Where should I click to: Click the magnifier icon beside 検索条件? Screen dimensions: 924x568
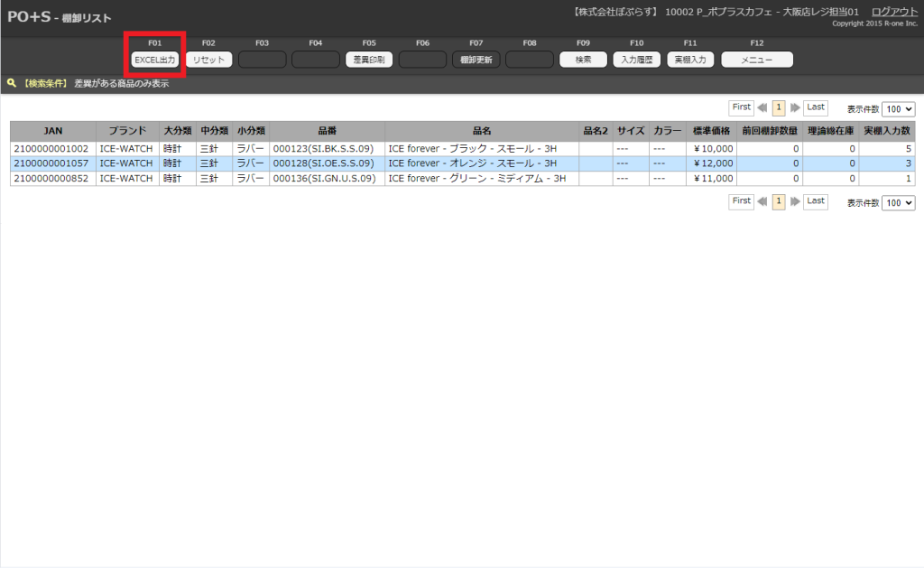point(11,83)
